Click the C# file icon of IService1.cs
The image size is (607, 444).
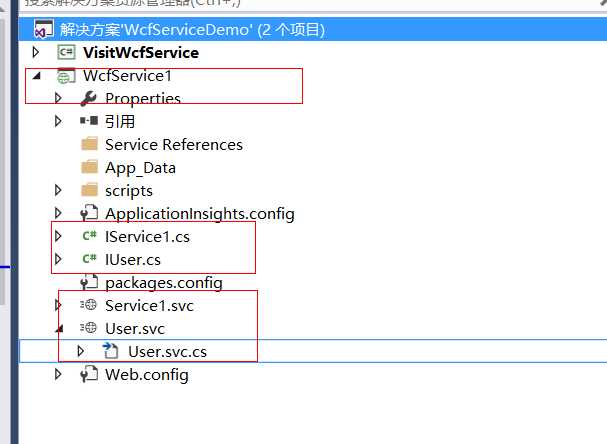89,236
